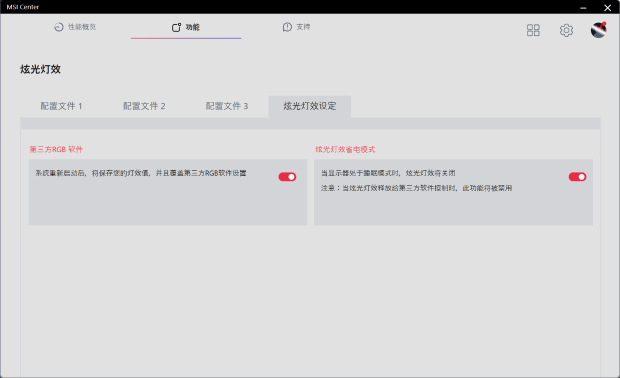The height and width of the screenshot is (378, 620).
Task: Open settings gear icon
Action: tap(566, 30)
